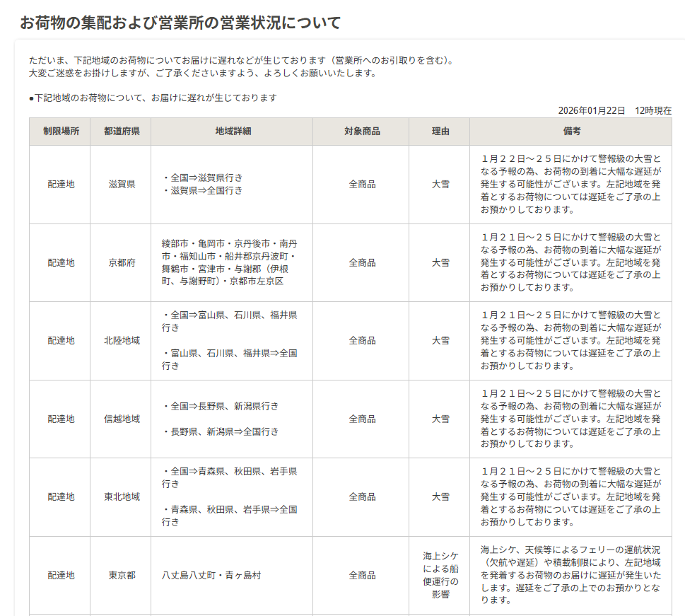Select the 滋賀県 prefecture cell
Image resolution: width=685 pixels, height=616 pixels.
[x=121, y=185]
